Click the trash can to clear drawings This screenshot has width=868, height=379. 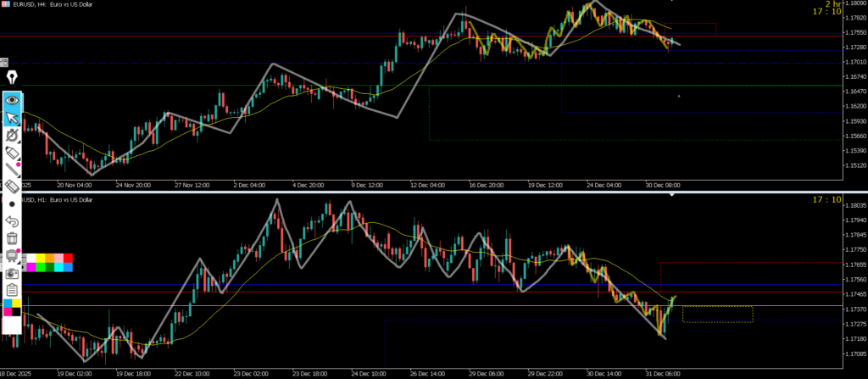tap(13, 239)
